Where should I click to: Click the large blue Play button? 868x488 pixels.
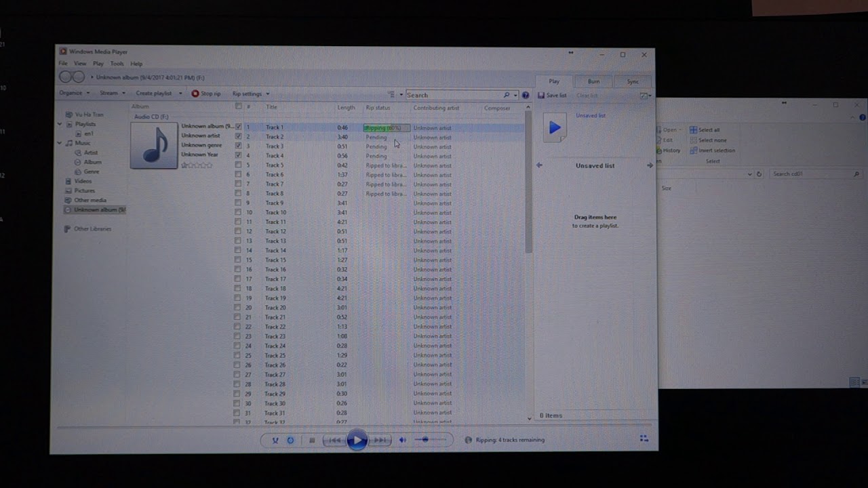[357, 440]
